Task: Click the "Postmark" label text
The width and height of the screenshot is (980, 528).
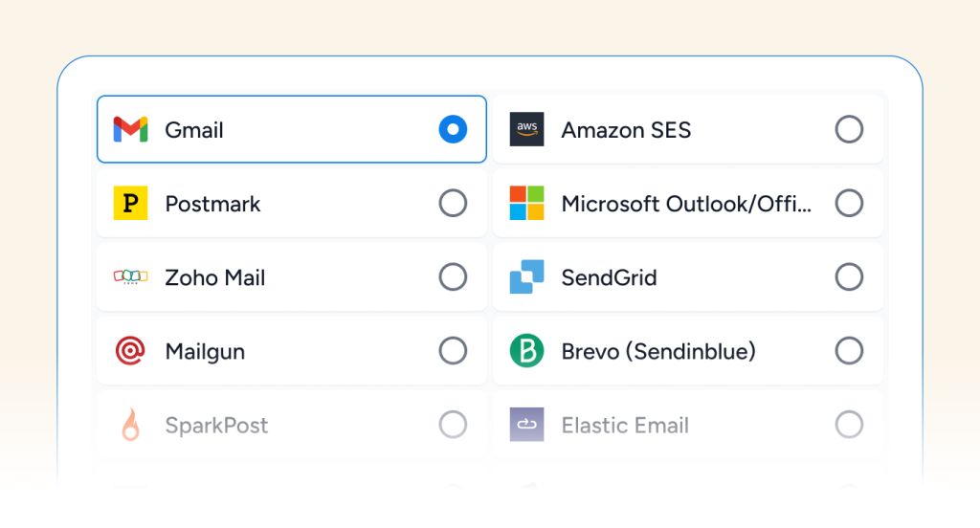Action: click(212, 204)
